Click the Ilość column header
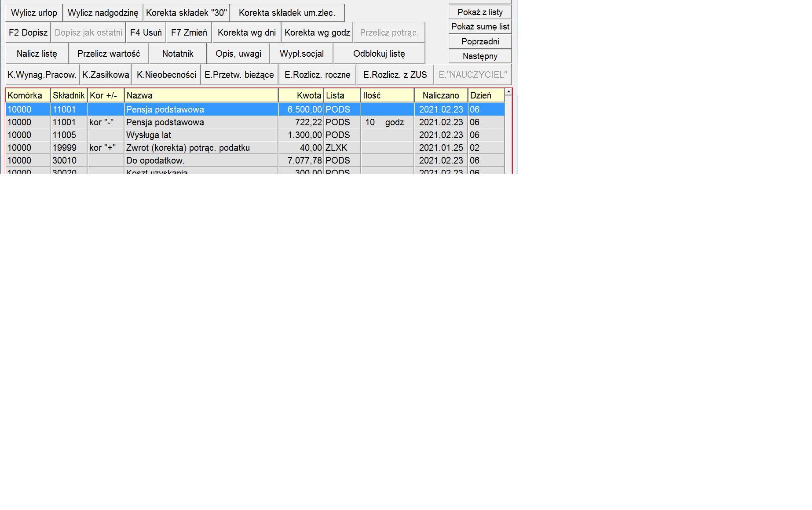Viewport: 812px width, 510px height. (x=387, y=95)
